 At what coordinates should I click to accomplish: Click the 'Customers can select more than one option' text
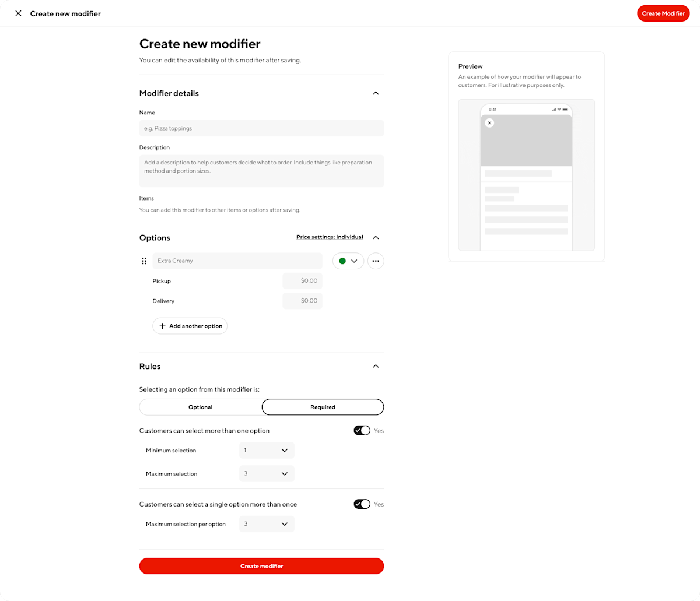tap(204, 431)
